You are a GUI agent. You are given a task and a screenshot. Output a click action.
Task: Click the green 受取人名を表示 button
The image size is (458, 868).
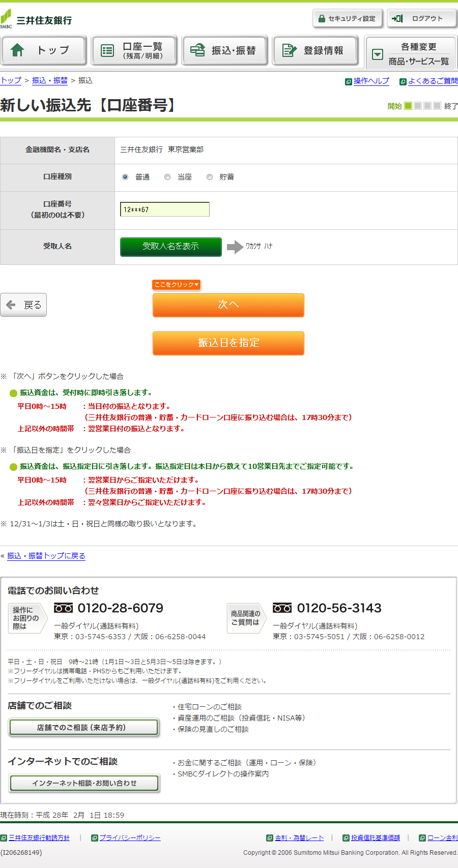(171, 247)
